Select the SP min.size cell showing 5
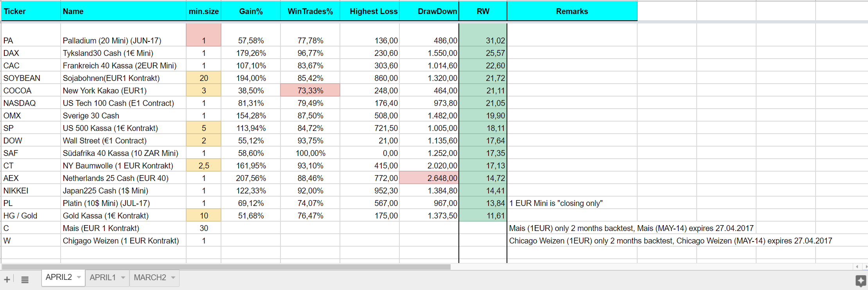This screenshot has width=868, height=290. [203, 128]
